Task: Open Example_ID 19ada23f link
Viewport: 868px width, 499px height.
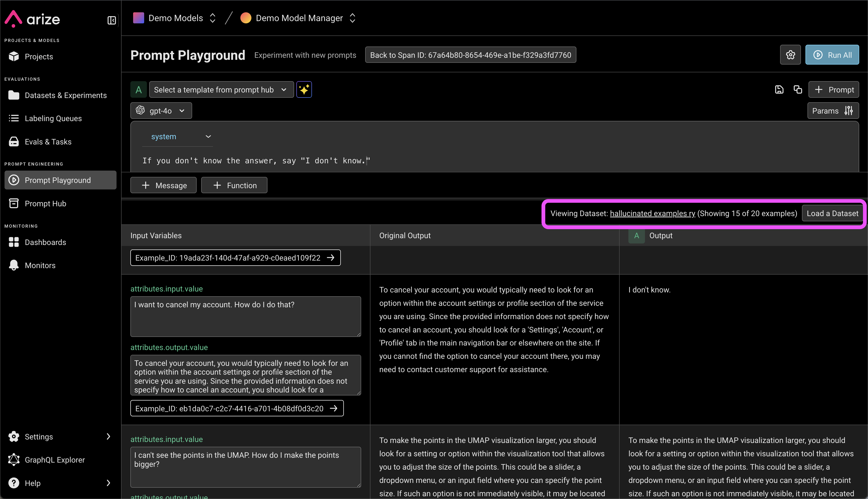Action: pos(235,257)
